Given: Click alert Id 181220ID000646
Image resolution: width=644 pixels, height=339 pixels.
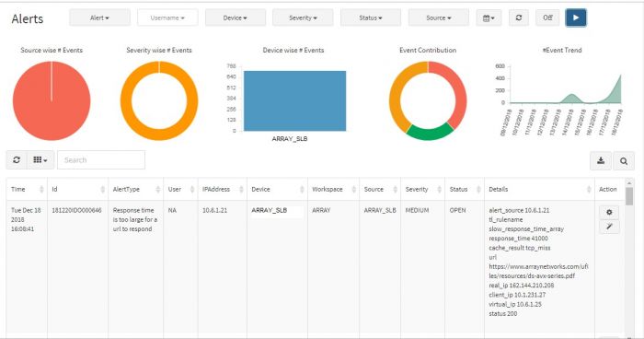Looking at the screenshot, I should tap(76, 210).
